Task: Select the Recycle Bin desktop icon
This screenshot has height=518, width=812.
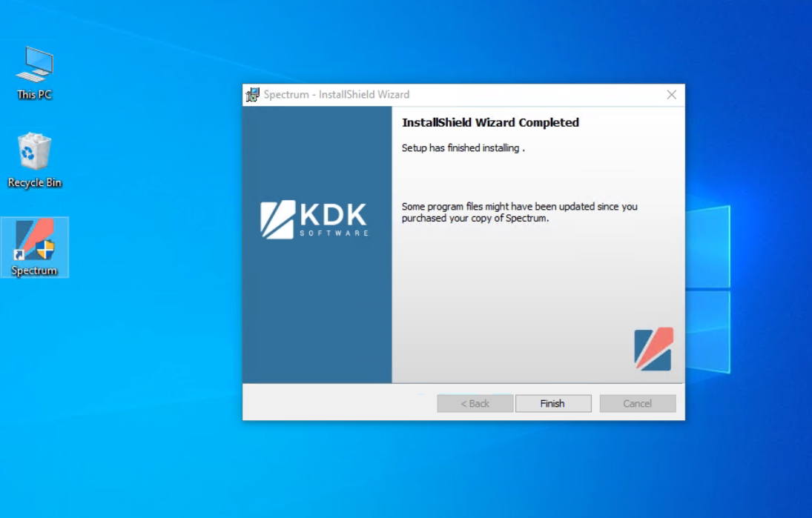Action: tap(35, 160)
